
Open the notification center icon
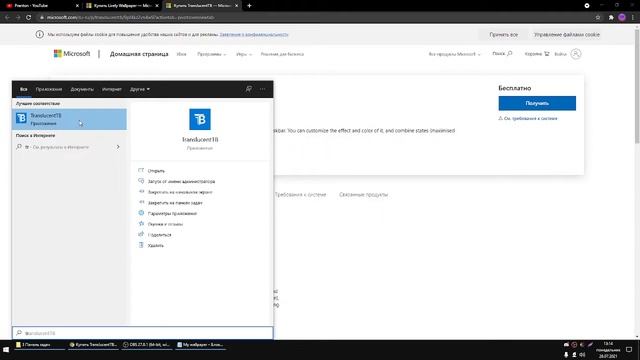[629, 349]
